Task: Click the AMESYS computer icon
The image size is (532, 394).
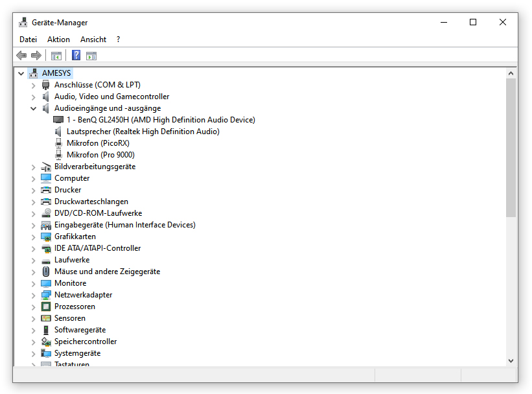Action: [x=33, y=73]
